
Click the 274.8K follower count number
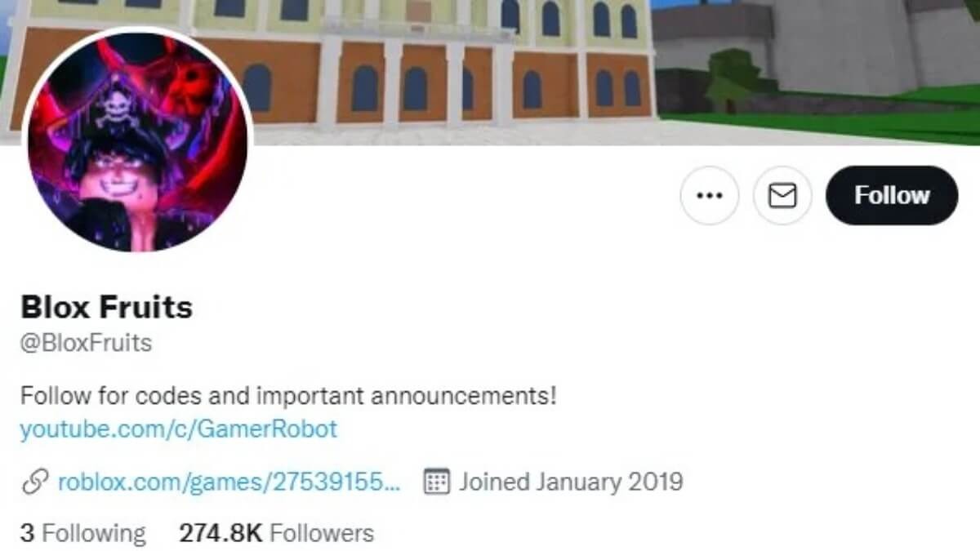point(220,533)
